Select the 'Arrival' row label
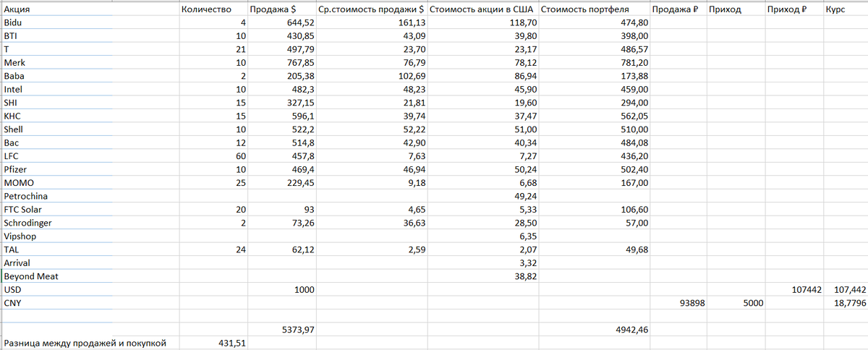 coord(90,262)
